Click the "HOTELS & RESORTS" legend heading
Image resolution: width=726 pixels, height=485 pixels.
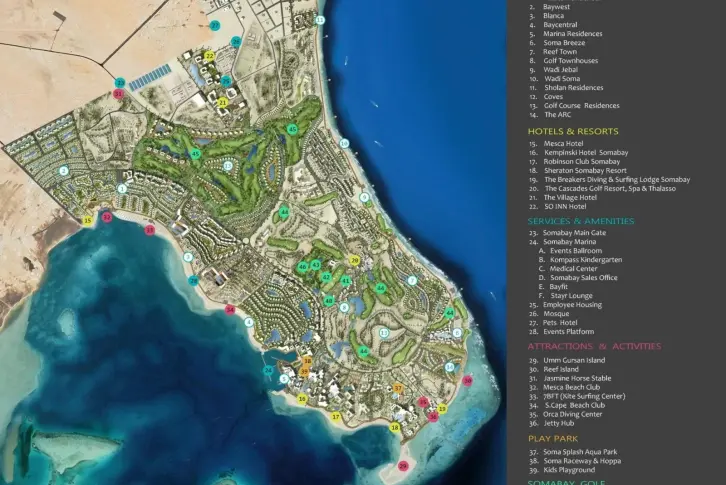(573, 131)
